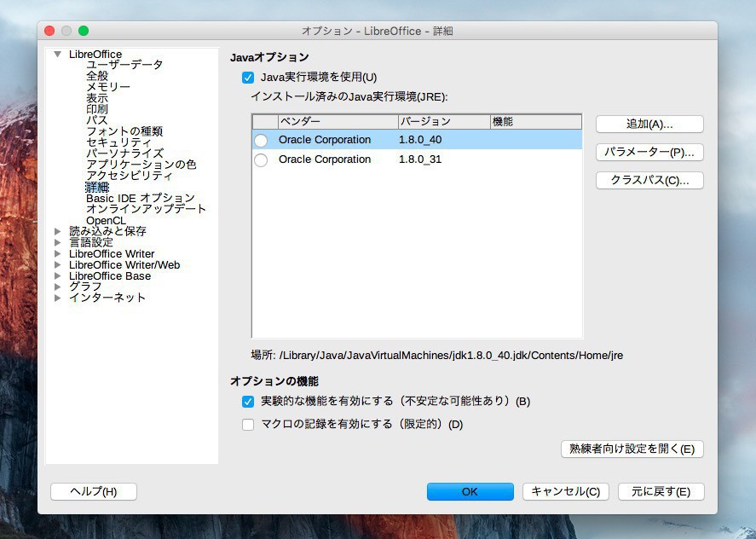This screenshot has width=756, height=539.
Task: Click 追加(A)... button
Action: (649, 124)
